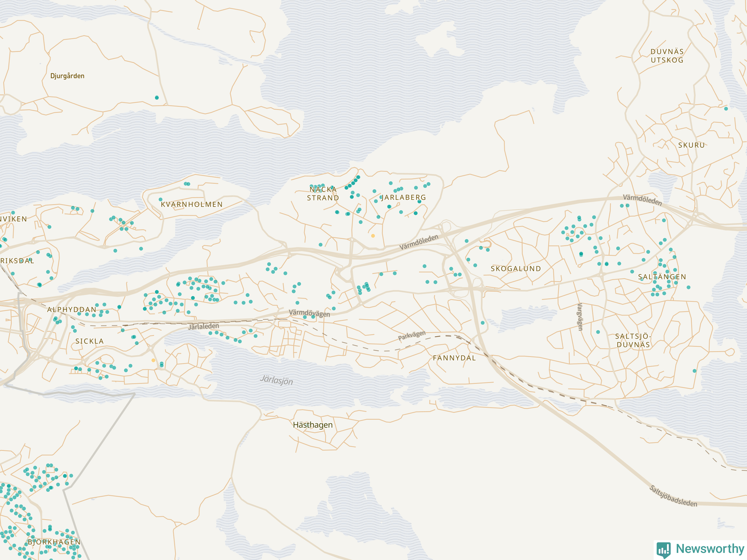Select the Kvarnholmen area label

tap(191, 204)
